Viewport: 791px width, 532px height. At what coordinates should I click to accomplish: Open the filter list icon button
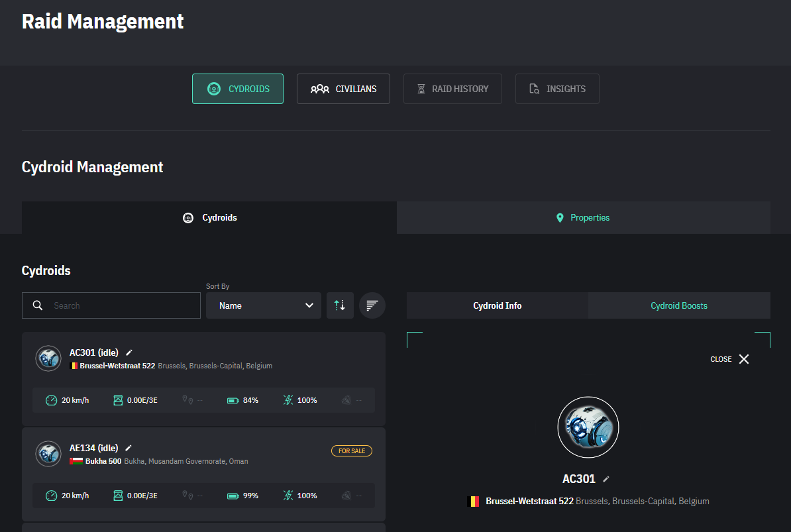tap(372, 305)
